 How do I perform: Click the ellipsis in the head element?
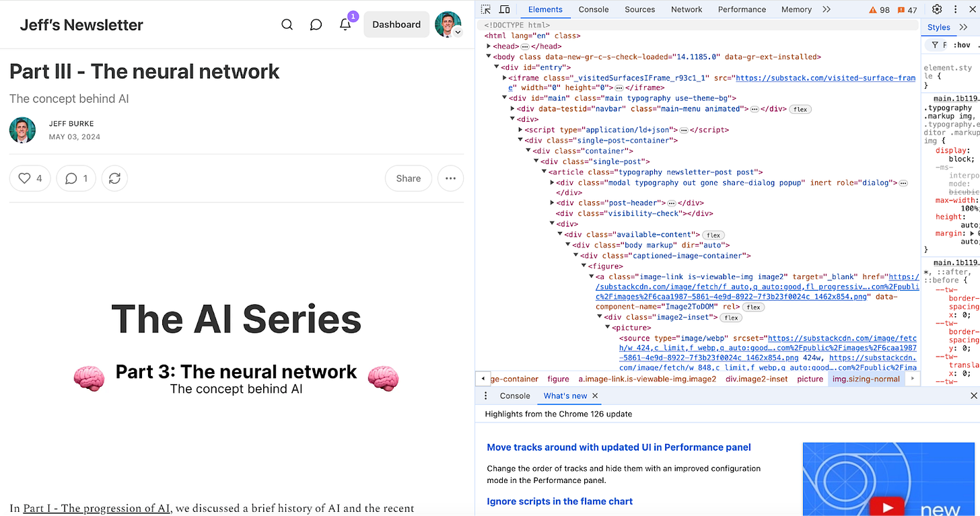tap(525, 46)
